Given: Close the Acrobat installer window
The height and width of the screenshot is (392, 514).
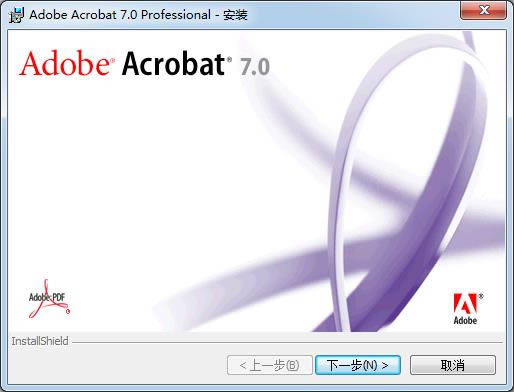Looking at the screenshot, I should coord(483,10).
